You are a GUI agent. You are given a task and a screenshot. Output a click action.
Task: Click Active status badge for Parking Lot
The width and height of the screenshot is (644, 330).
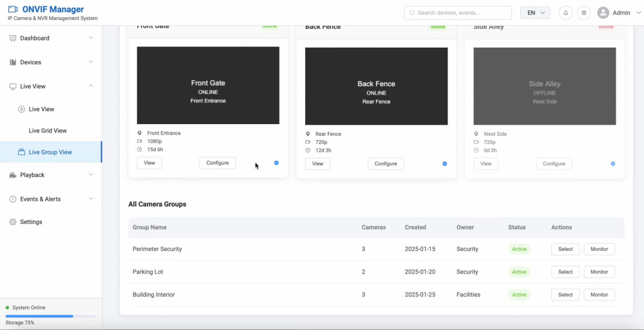519,272
